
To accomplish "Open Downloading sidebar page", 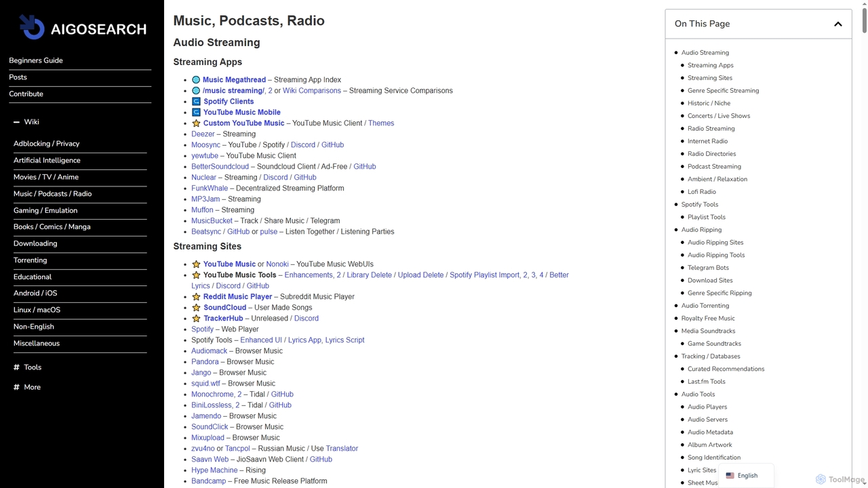I will tap(35, 244).
